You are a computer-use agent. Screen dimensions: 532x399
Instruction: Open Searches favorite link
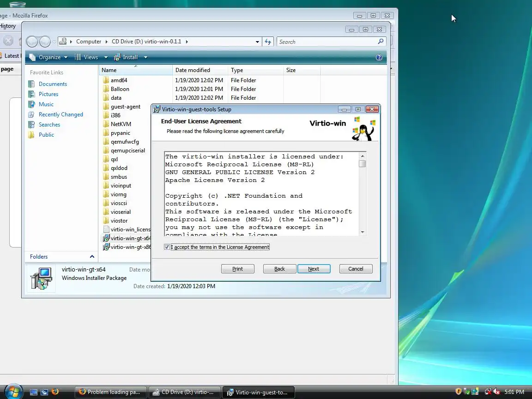(x=49, y=125)
